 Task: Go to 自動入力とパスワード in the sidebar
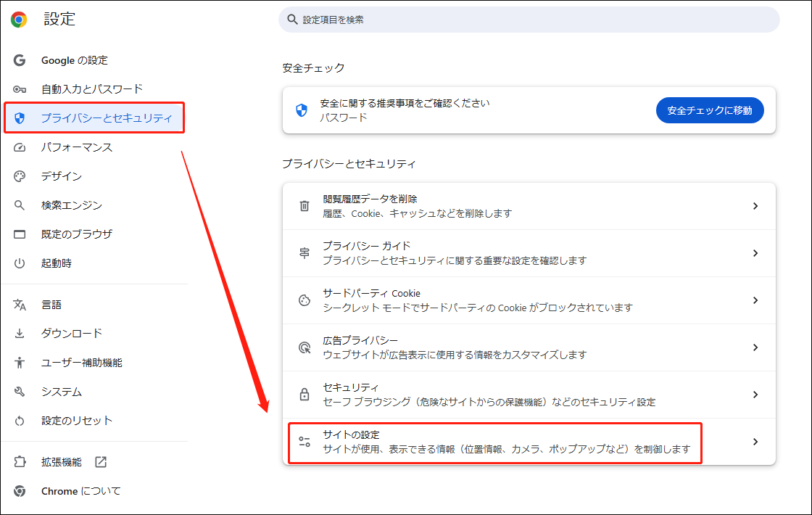tap(91, 89)
